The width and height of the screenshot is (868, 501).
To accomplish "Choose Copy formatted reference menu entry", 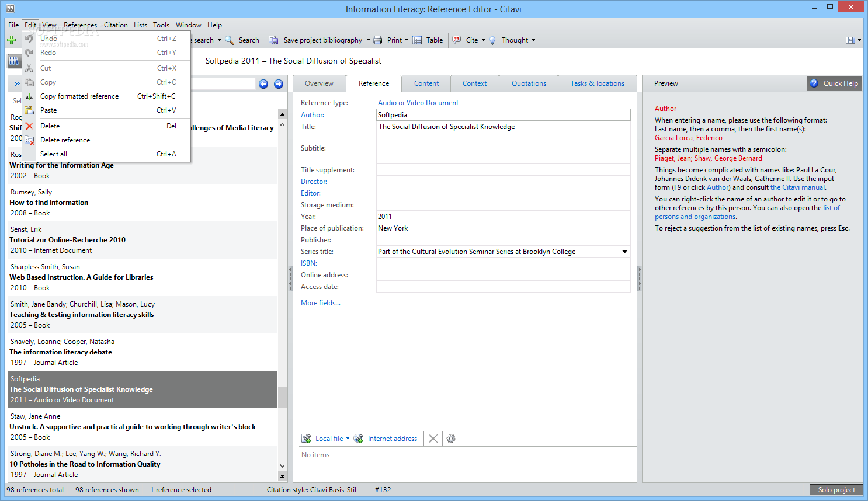I will click(x=106, y=96).
